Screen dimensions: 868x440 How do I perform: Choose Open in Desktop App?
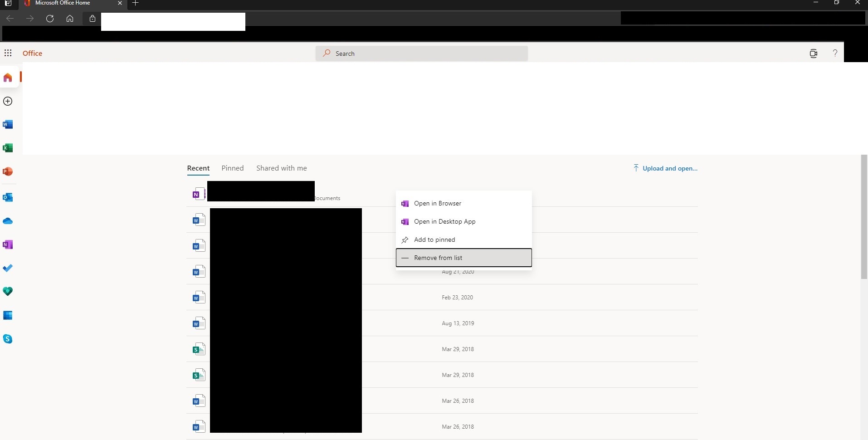click(x=464, y=221)
